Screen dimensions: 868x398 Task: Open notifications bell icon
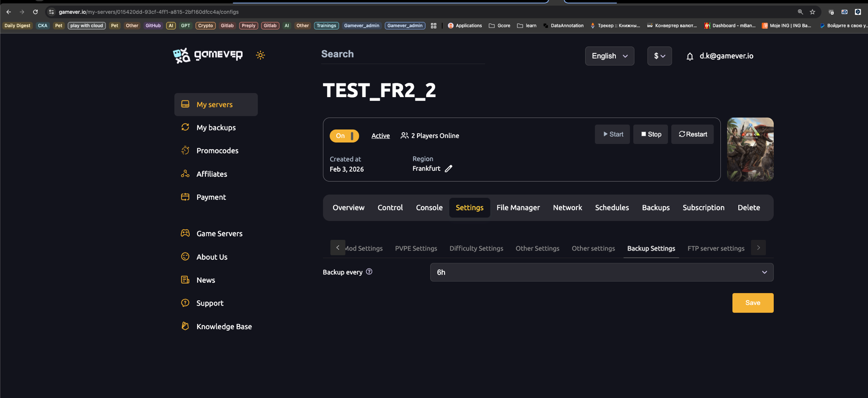[690, 56]
